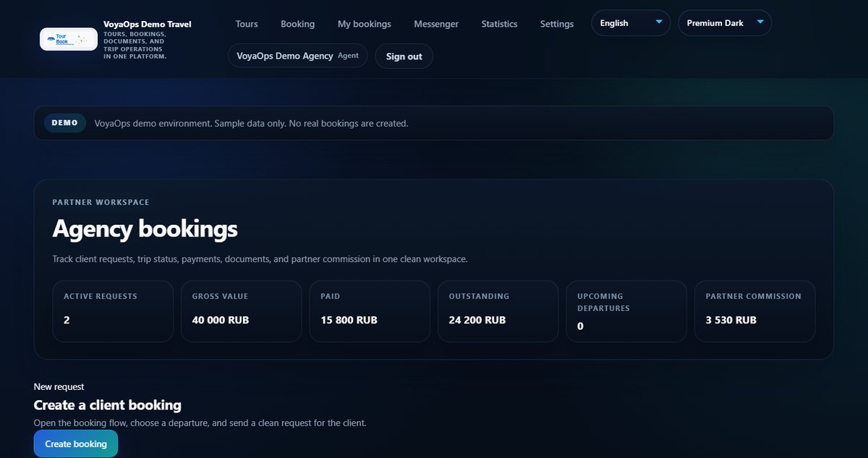Click the DEMO badge in banner

tap(65, 123)
